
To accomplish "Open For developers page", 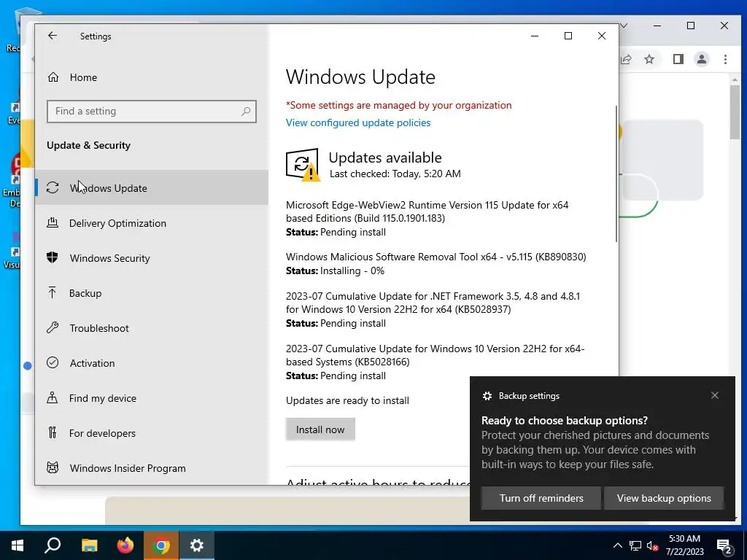I will click(x=152, y=433).
